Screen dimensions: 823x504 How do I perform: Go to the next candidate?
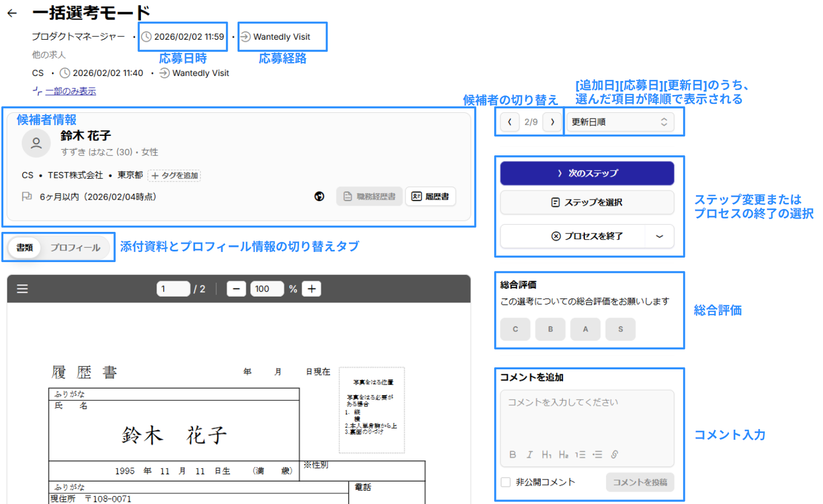(x=552, y=122)
